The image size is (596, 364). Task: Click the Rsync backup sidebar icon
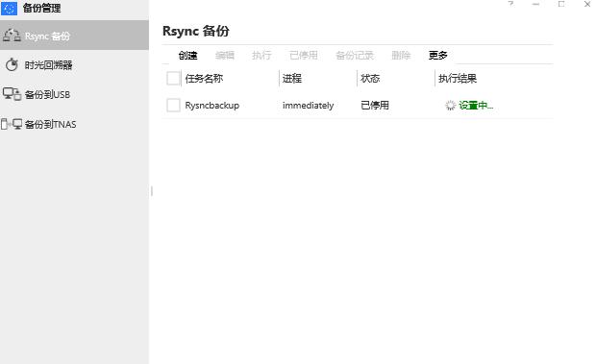point(12,36)
